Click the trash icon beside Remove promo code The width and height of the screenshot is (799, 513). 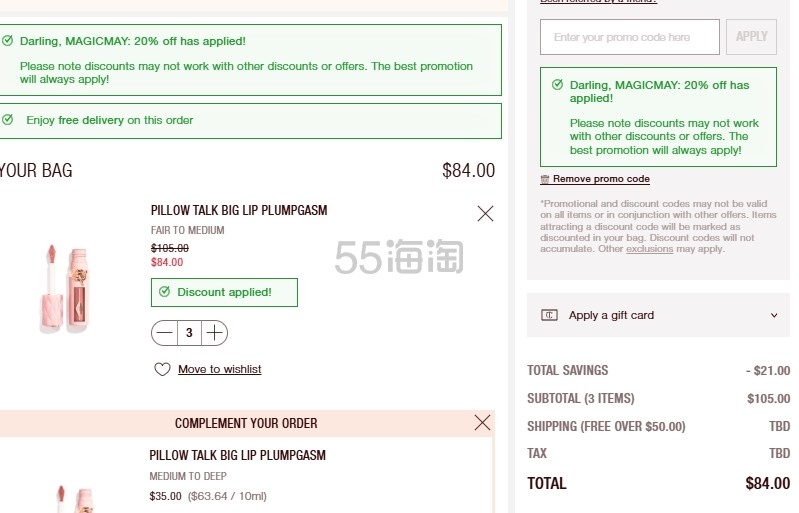545,179
